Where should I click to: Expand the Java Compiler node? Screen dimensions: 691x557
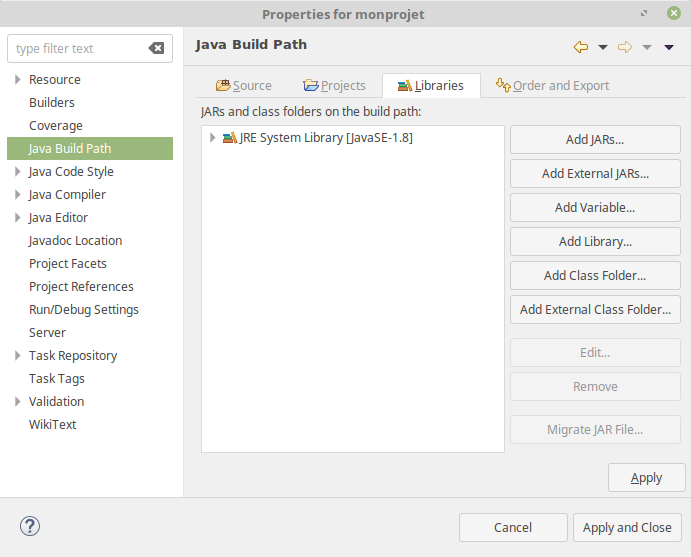tap(18, 194)
